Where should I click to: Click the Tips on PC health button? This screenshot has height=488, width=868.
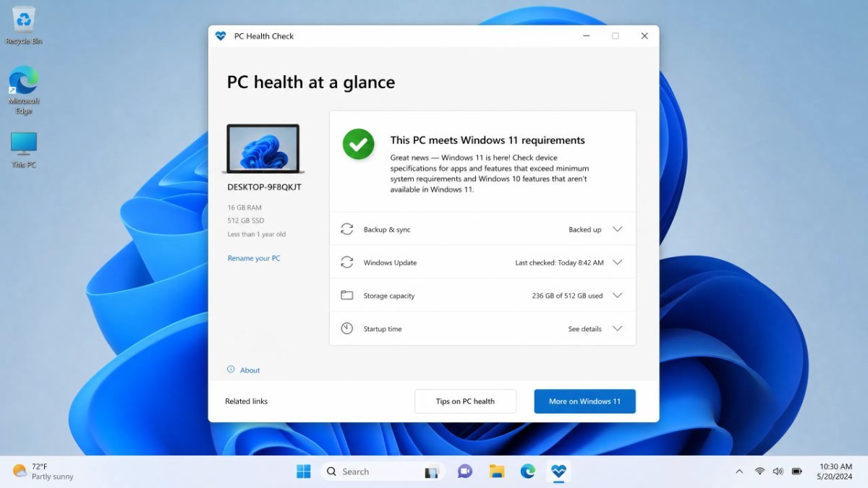click(465, 401)
